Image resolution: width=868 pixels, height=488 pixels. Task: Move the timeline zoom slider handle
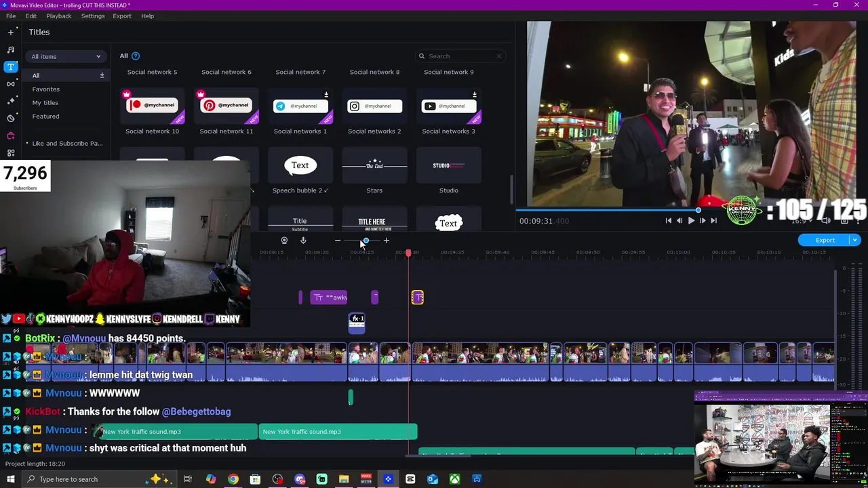point(366,241)
